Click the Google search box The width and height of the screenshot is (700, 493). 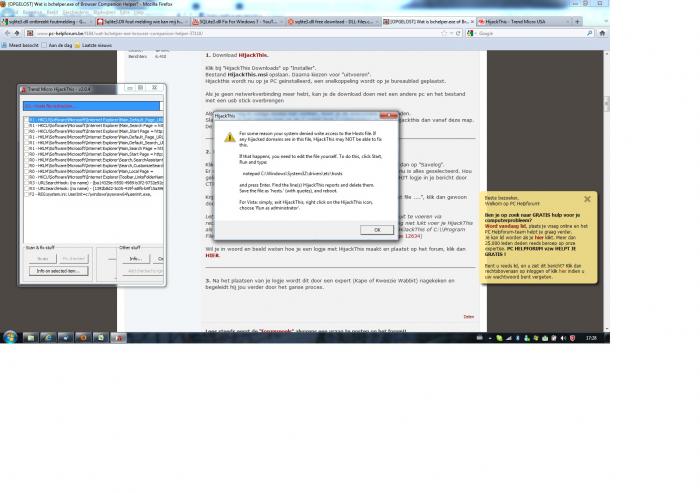(530, 33)
